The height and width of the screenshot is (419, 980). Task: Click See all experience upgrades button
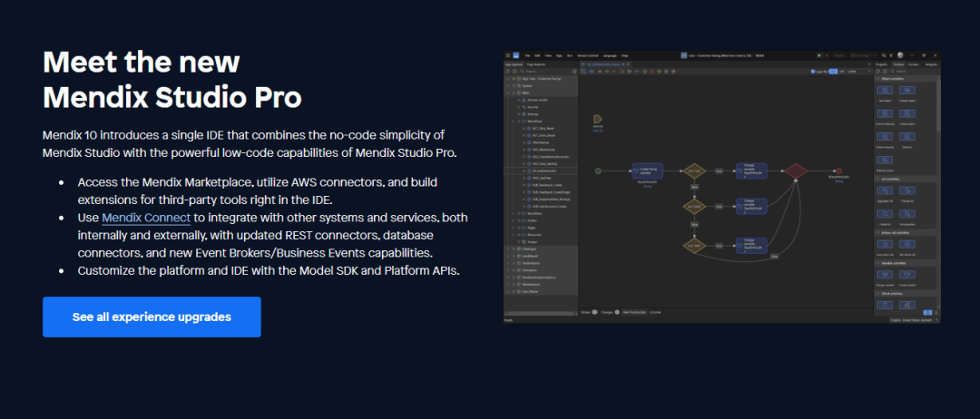coord(152,317)
